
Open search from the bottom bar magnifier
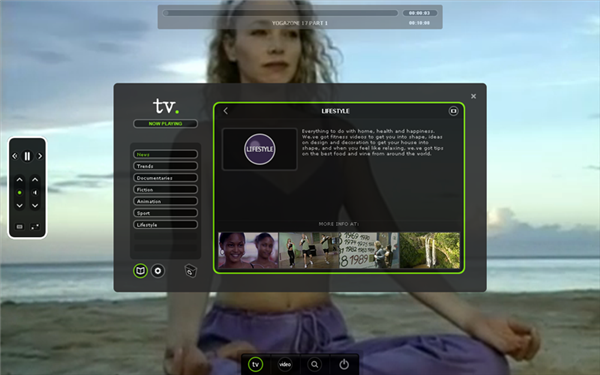tap(315, 364)
